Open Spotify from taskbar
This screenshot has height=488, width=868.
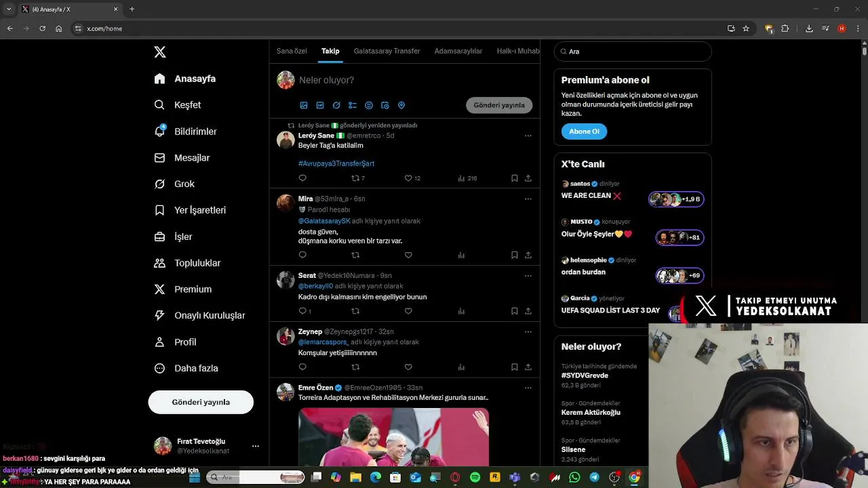pyautogui.click(x=475, y=478)
